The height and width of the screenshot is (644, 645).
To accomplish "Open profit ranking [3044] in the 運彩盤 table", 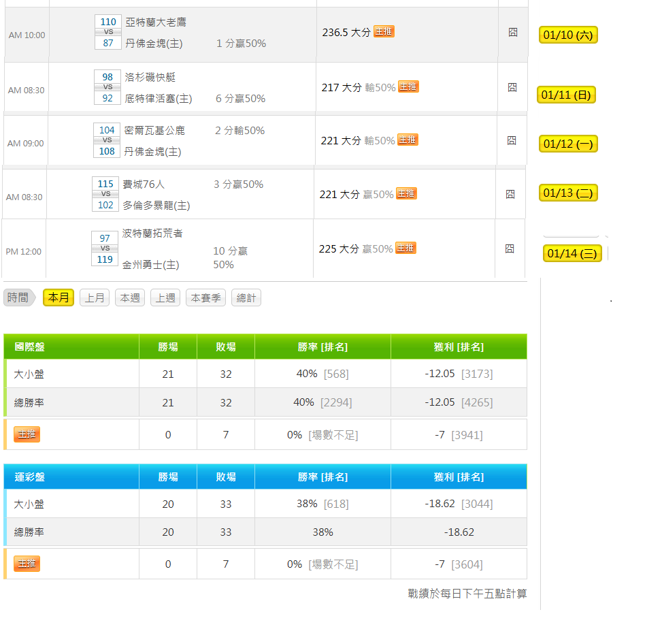I will coord(476,504).
